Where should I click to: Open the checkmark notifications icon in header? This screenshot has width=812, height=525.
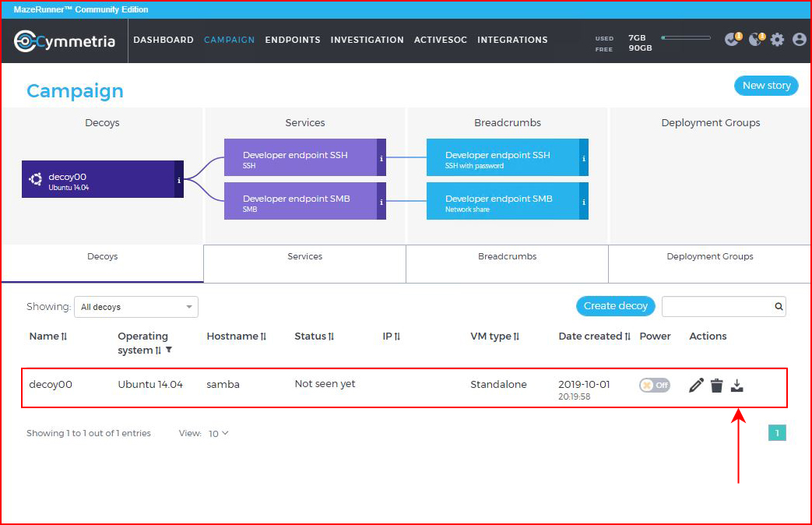733,39
